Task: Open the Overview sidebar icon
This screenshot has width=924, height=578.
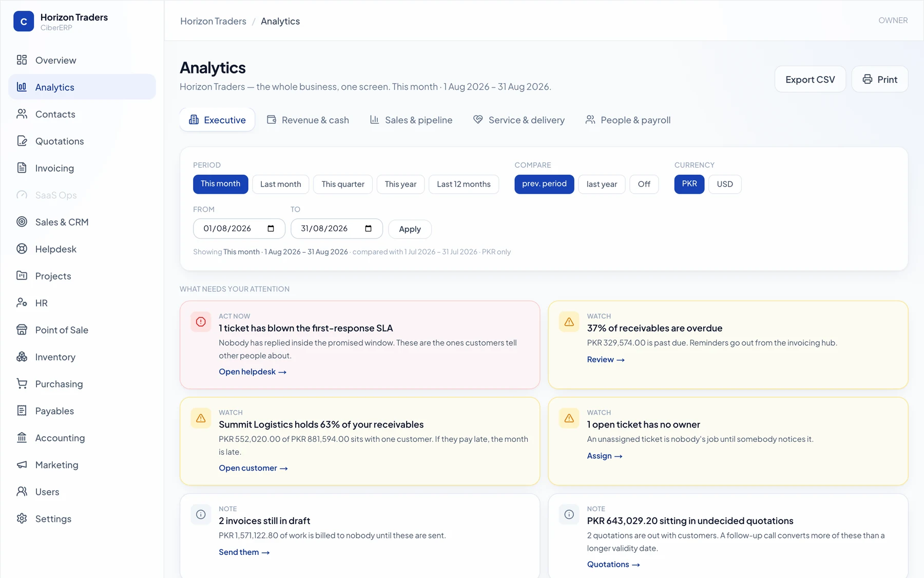Action: (x=22, y=60)
